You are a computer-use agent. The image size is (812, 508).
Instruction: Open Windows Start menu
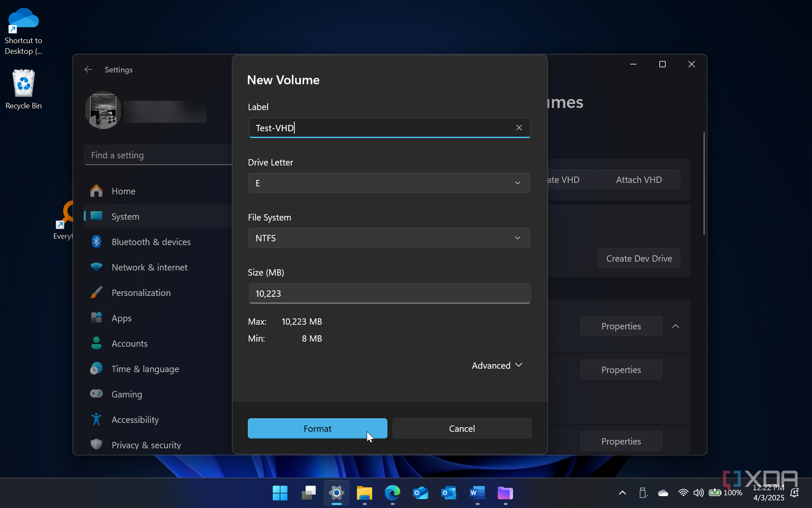[280, 493]
